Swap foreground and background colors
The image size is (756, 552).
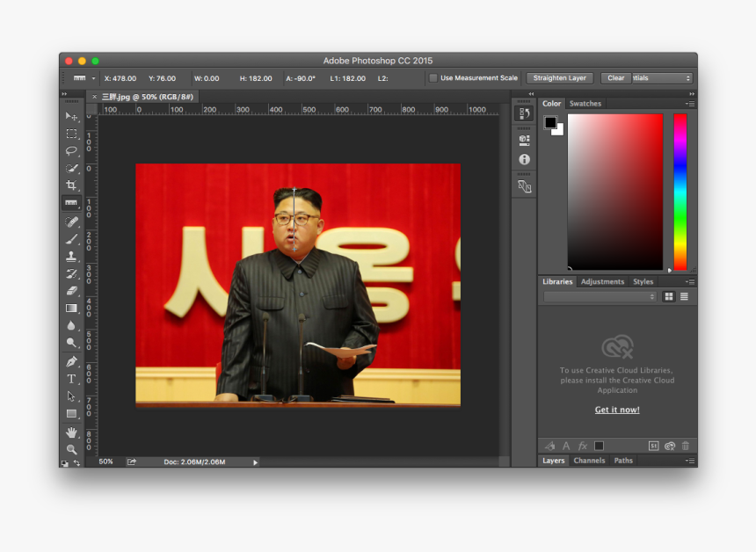[x=76, y=463]
